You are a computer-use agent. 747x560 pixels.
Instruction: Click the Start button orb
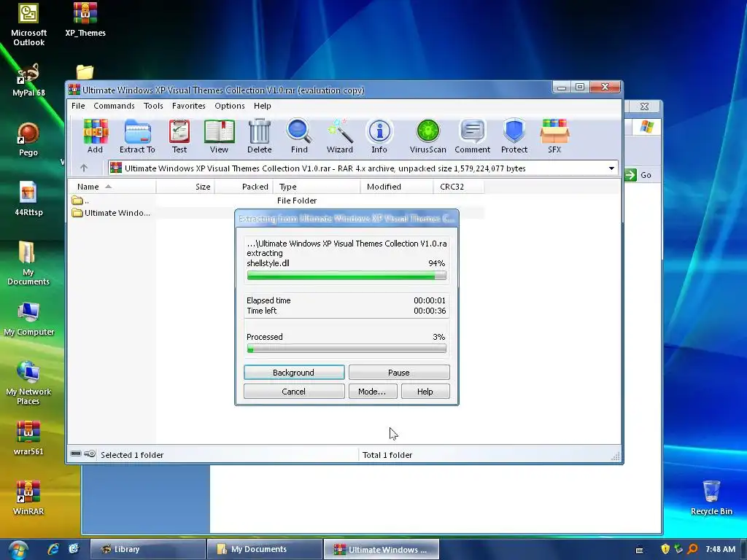pyautogui.click(x=18, y=550)
